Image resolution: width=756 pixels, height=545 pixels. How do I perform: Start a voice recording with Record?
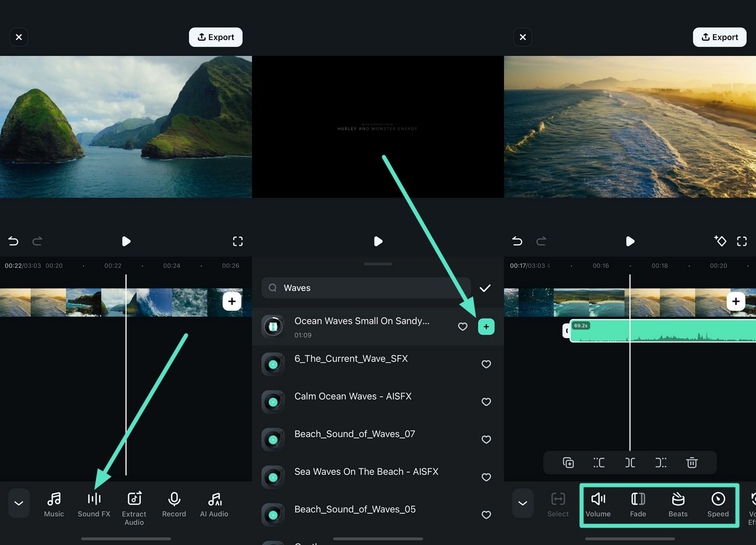pyautogui.click(x=174, y=504)
